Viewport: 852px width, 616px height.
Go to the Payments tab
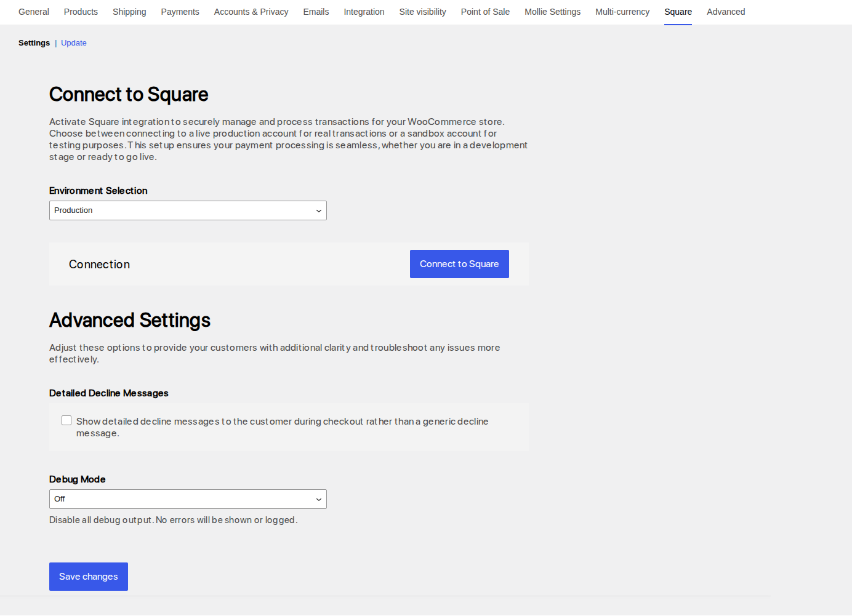[x=180, y=12]
